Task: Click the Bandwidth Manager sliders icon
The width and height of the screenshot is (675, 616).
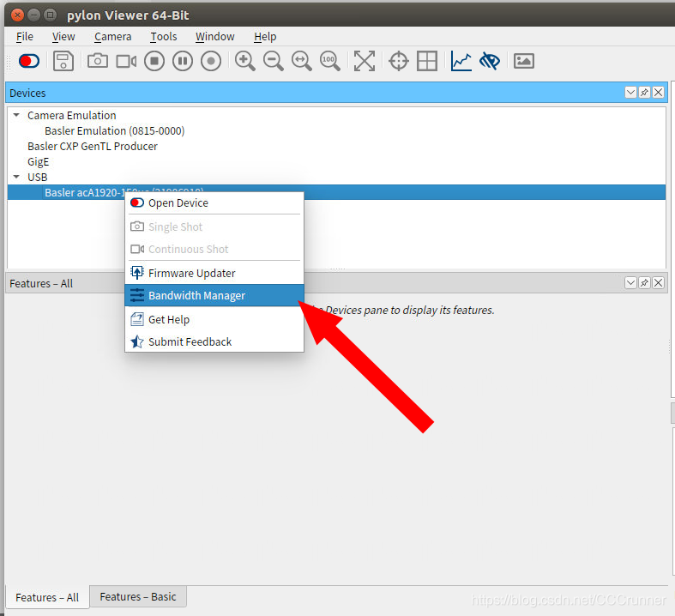Action: pos(137,295)
